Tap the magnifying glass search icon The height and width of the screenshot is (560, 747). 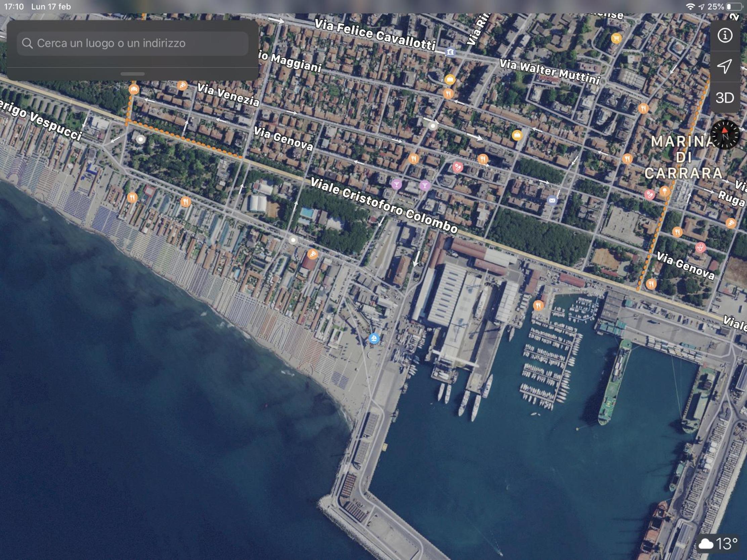(x=27, y=43)
